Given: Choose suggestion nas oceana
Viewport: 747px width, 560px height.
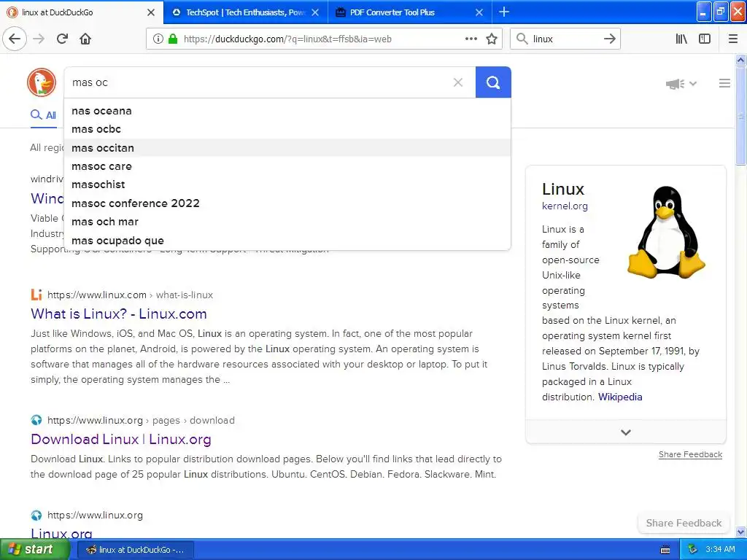Looking at the screenshot, I should [x=287, y=111].
